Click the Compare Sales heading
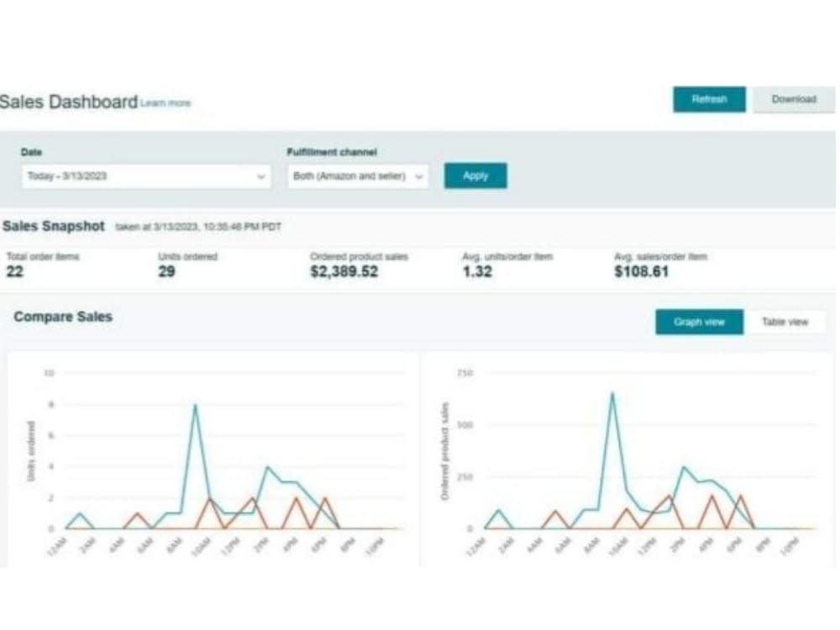 pos(63,317)
